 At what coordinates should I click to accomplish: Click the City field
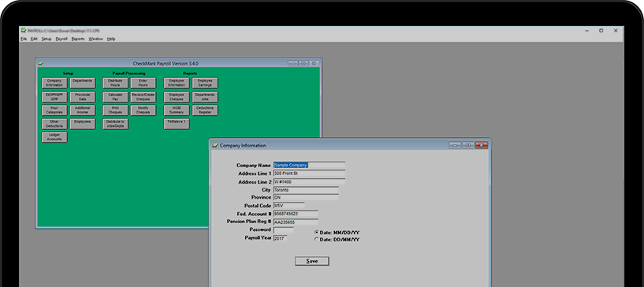tap(306, 190)
